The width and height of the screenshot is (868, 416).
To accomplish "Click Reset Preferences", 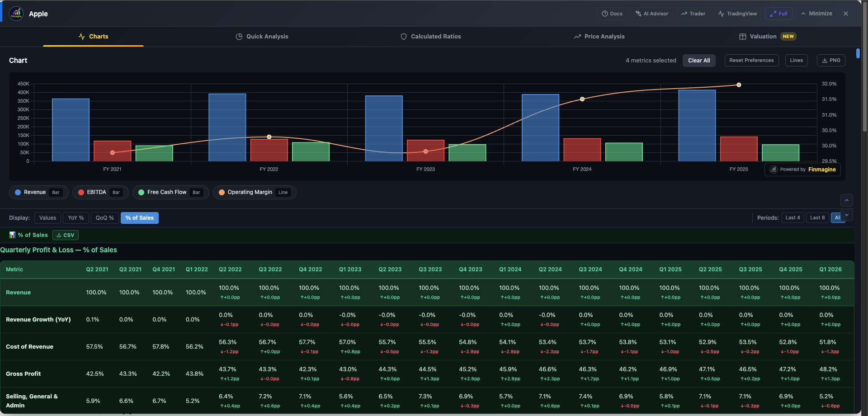I will coord(751,60).
